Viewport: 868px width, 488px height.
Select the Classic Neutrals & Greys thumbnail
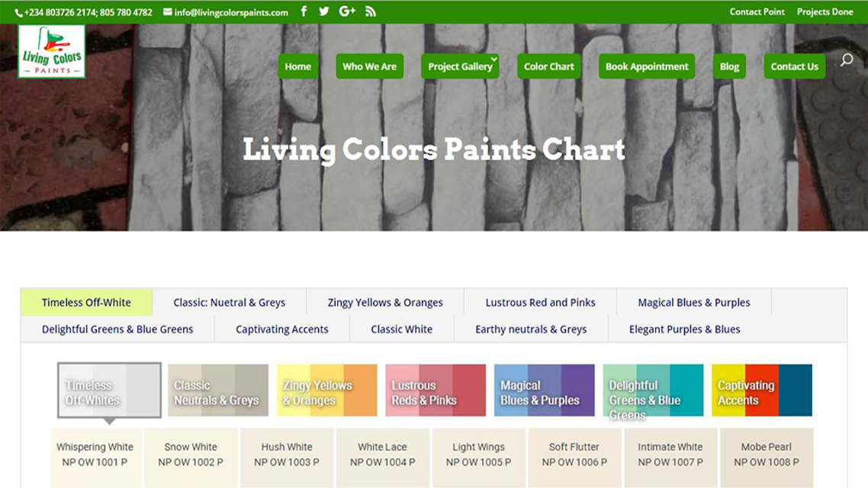218,390
